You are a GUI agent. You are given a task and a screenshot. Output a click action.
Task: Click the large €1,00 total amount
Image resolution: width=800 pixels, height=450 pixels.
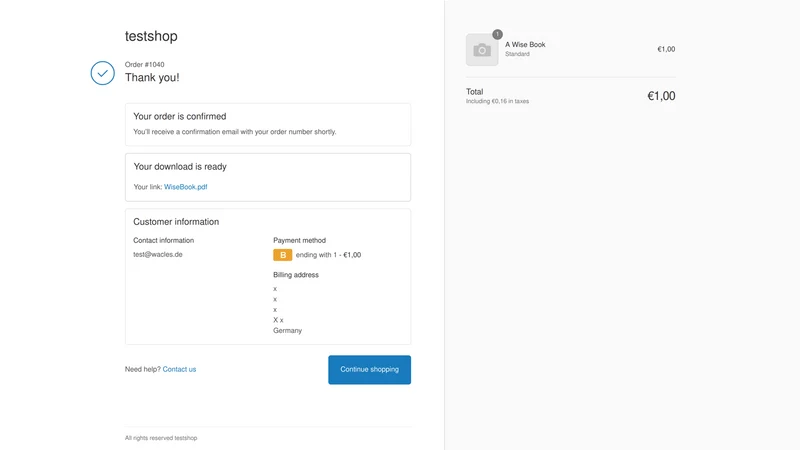pyautogui.click(x=661, y=96)
